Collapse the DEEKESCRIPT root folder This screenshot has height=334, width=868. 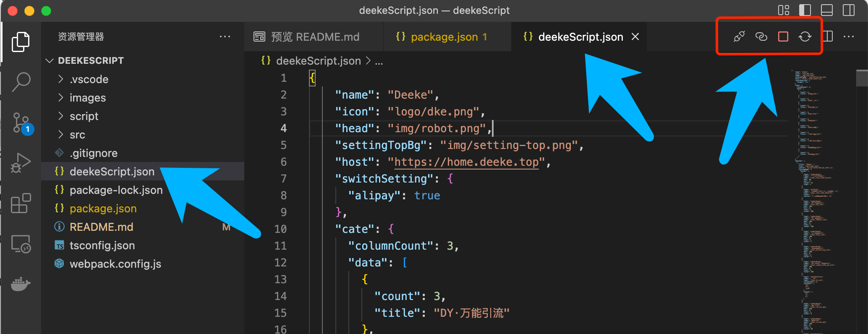click(x=50, y=60)
